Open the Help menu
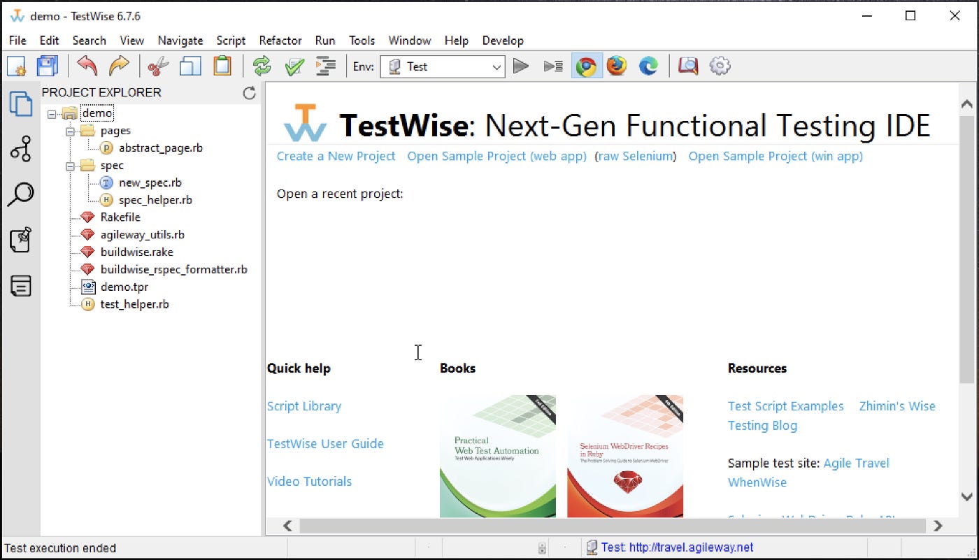The image size is (979, 560). (x=457, y=41)
